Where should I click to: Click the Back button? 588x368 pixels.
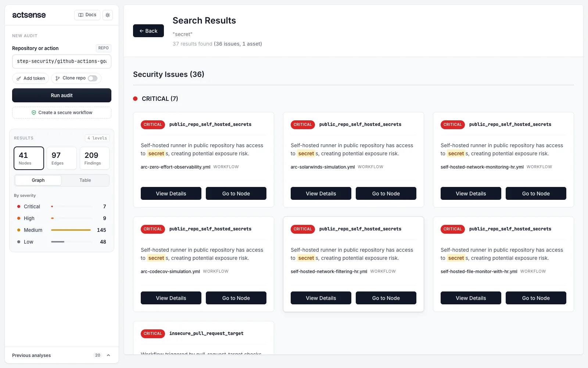(x=148, y=31)
